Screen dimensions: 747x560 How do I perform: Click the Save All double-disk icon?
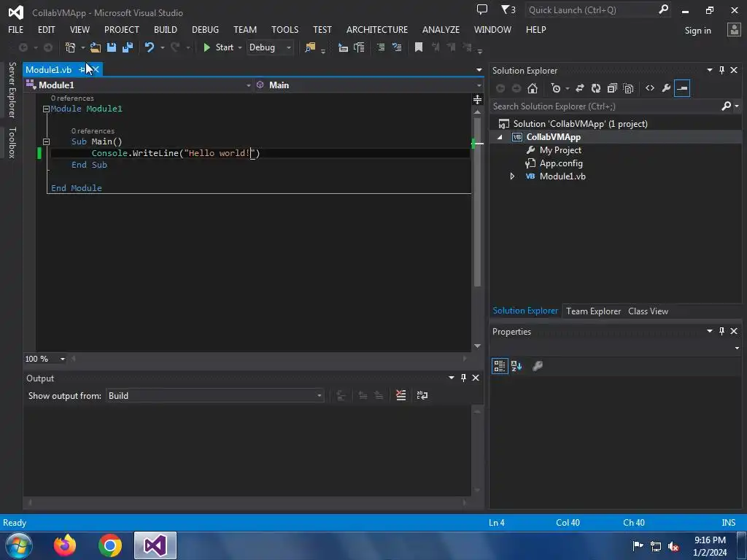pyautogui.click(x=128, y=47)
